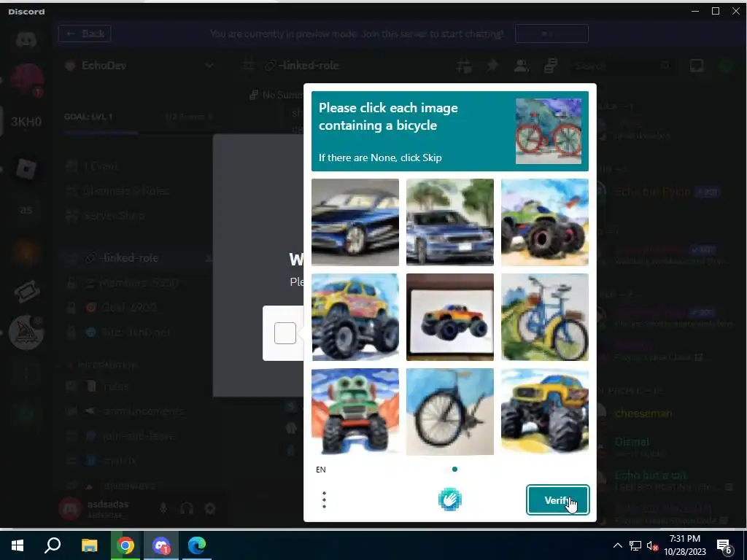Select the blue sedan side-view image
This screenshot has height=560, width=747.
click(355, 222)
